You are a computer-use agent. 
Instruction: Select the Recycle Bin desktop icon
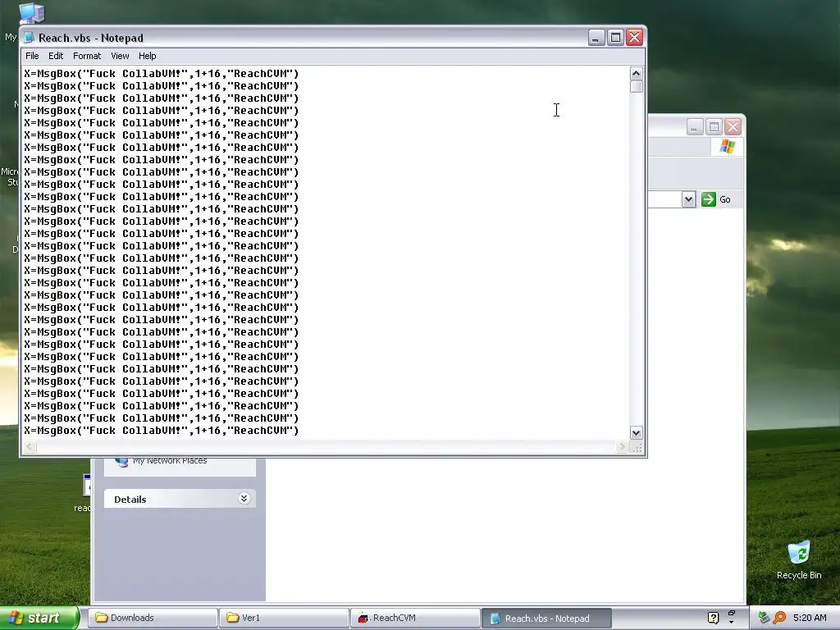point(799,559)
